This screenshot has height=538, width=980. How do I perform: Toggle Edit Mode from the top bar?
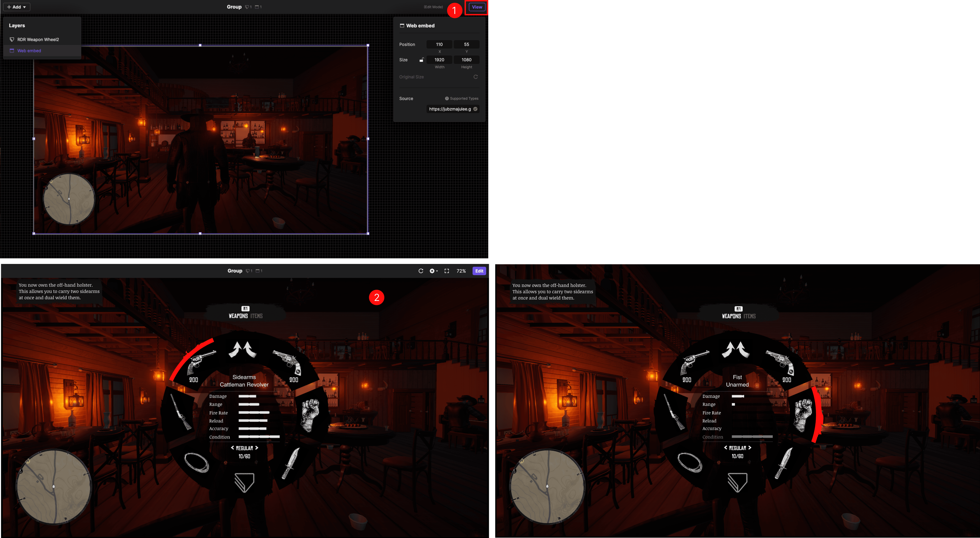click(x=433, y=6)
